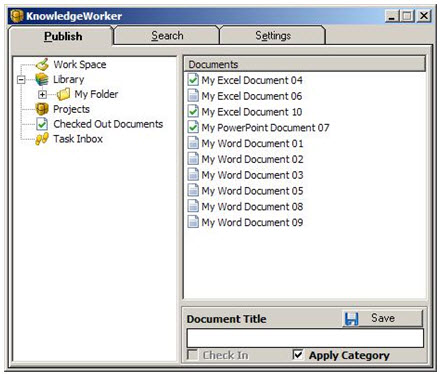Viewport: 440px width, 374px height.
Task: Click the page icon of My Word Document 05
Action: pyautogui.click(x=193, y=190)
